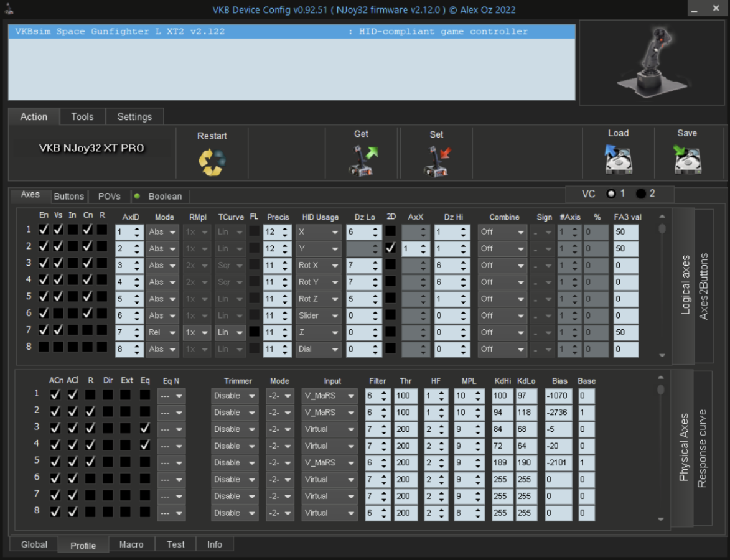Switch to the POVs tab
730x560 pixels.
110,197
